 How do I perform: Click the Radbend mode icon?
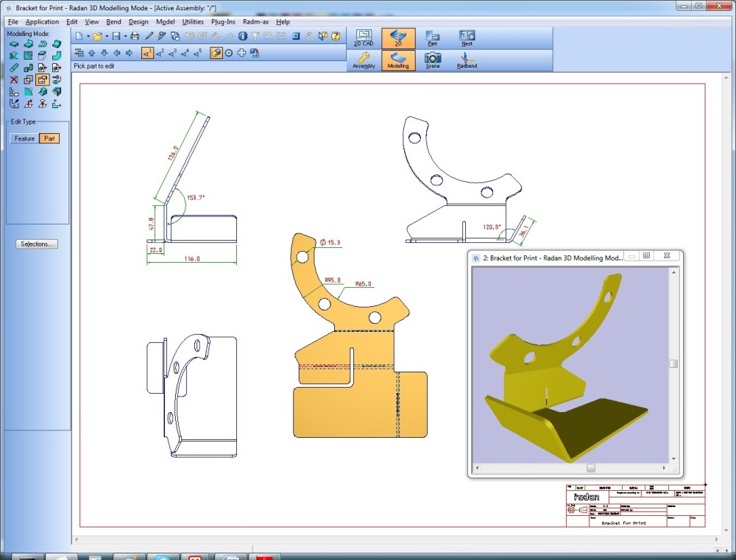click(467, 60)
